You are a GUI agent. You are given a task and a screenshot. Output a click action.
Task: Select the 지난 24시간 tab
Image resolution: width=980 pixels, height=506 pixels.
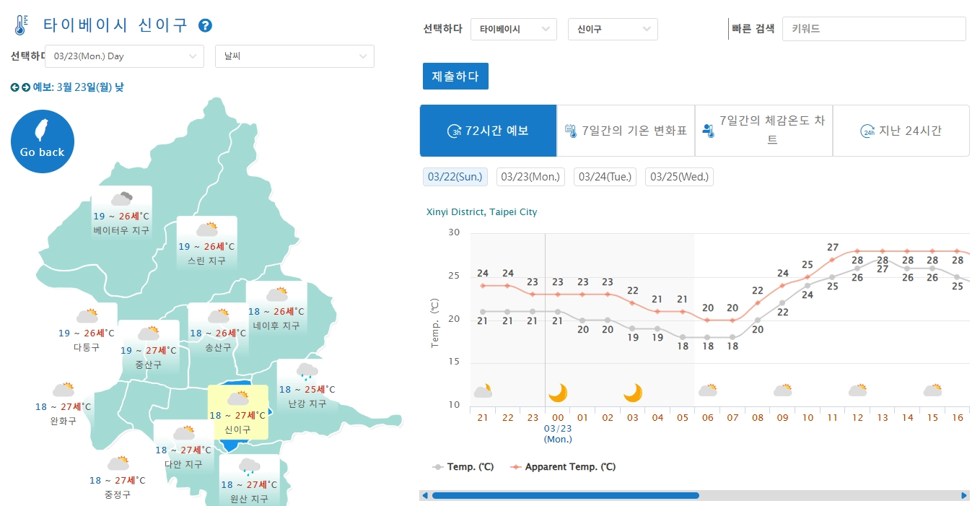tap(901, 131)
